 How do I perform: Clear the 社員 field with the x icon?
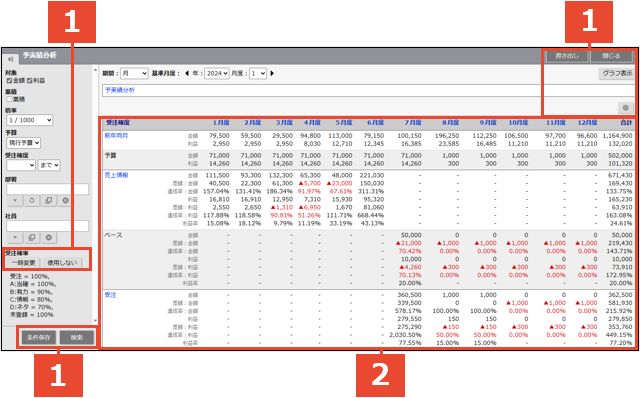(49, 237)
